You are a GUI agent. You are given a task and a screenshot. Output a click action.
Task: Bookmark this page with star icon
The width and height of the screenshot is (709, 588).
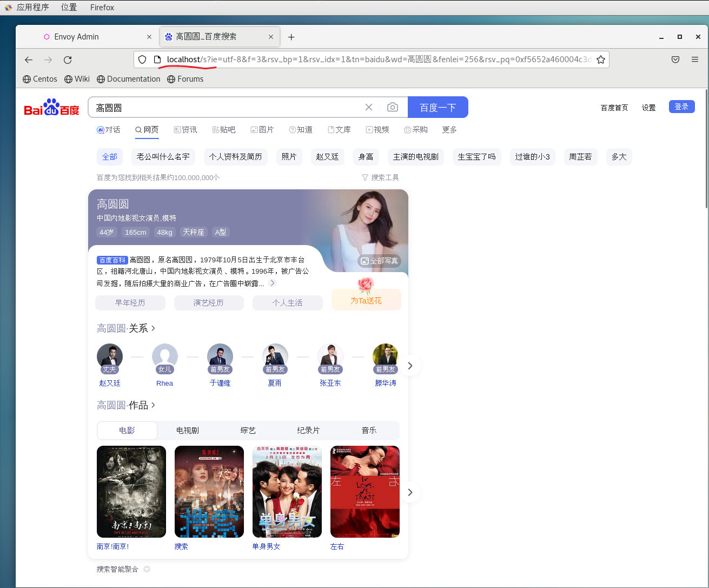[x=601, y=60]
